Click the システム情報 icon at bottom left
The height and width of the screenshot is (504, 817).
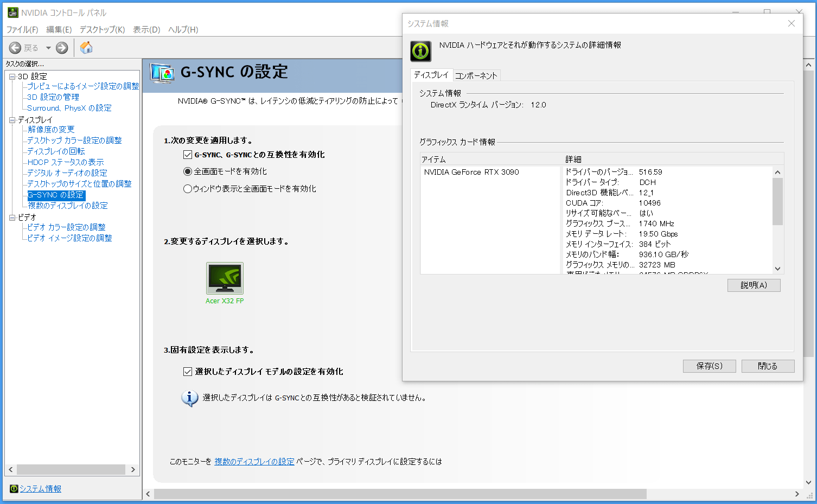click(14, 489)
